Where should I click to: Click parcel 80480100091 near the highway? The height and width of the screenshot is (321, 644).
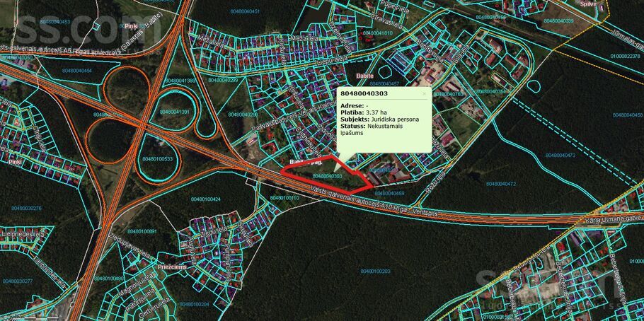pyautogui.click(x=142, y=231)
